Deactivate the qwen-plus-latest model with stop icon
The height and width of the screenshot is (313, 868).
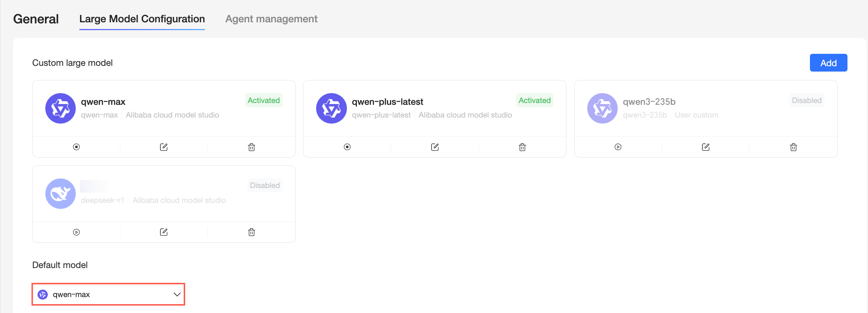347,147
